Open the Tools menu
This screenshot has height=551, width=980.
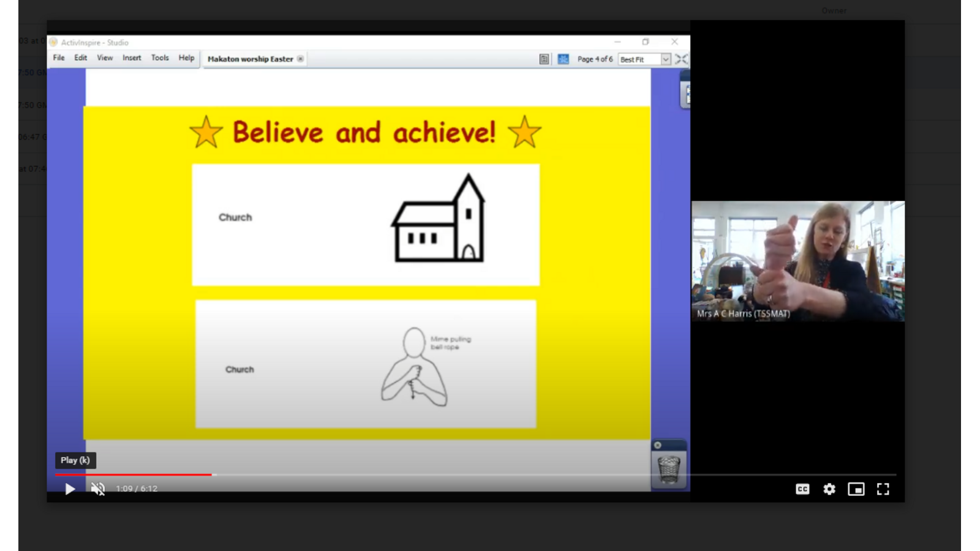pyautogui.click(x=160, y=58)
